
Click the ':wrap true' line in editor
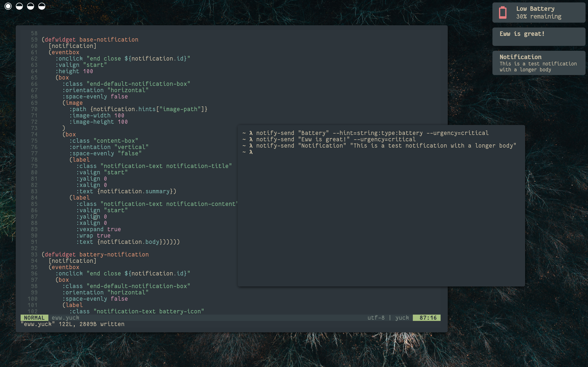tap(94, 235)
